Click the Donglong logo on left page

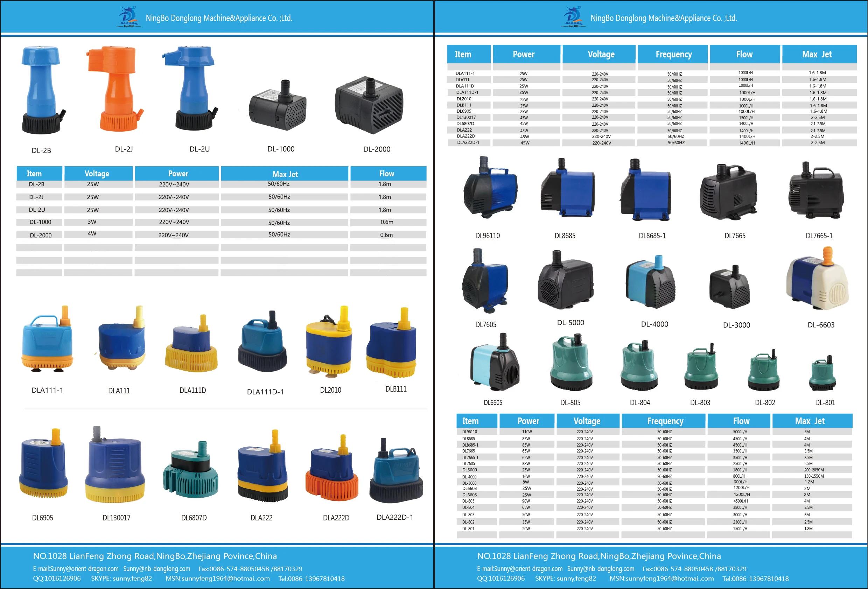tap(128, 17)
